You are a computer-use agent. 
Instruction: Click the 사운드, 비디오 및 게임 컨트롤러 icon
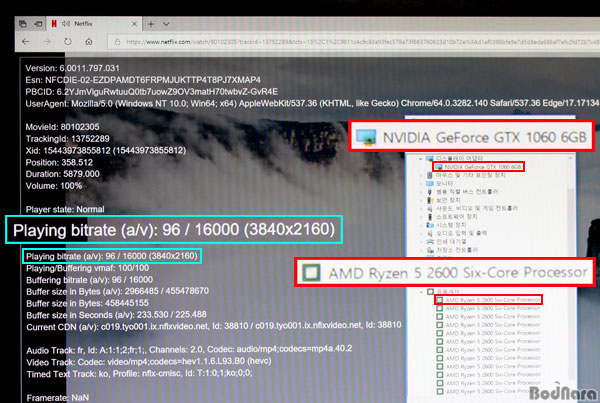coord(430,209)
